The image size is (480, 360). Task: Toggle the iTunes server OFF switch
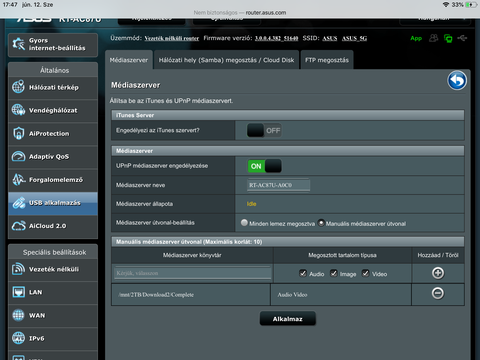point(264,131)
